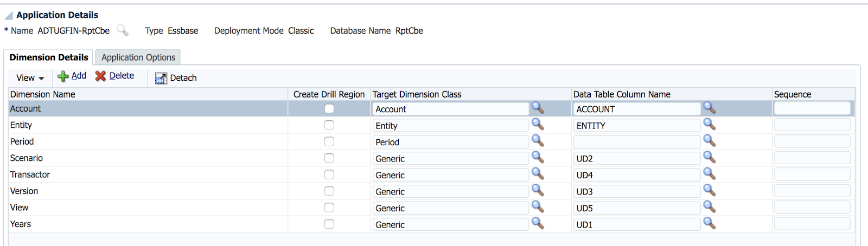Click the Sequence field for the Account row
This screenshot has width=868, height=246.
pyautogui.click(x=812, y=108)
